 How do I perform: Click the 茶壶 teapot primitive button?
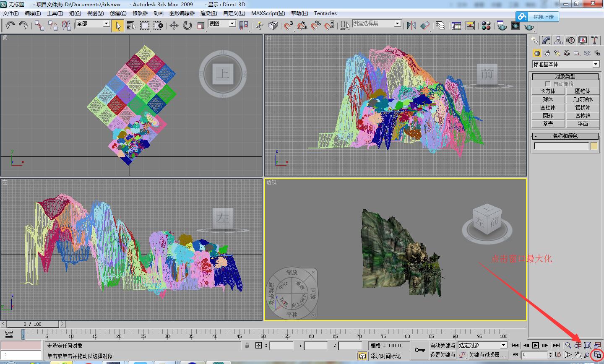pyautogui.click(x=548, y=124)
